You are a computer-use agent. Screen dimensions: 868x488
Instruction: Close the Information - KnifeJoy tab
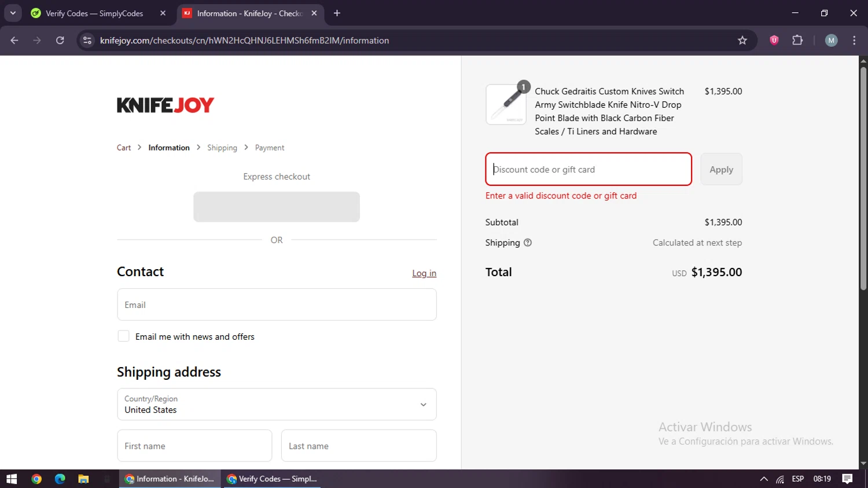[314, 13]
